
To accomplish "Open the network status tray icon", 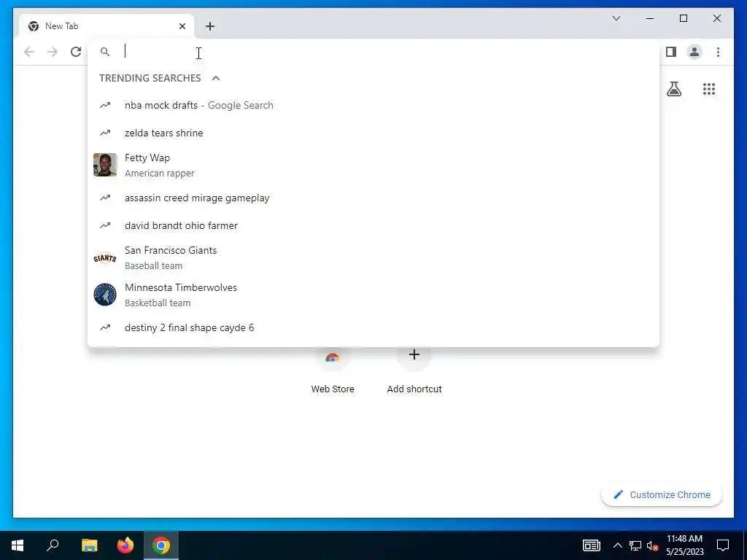I will [x=635, y=545].
